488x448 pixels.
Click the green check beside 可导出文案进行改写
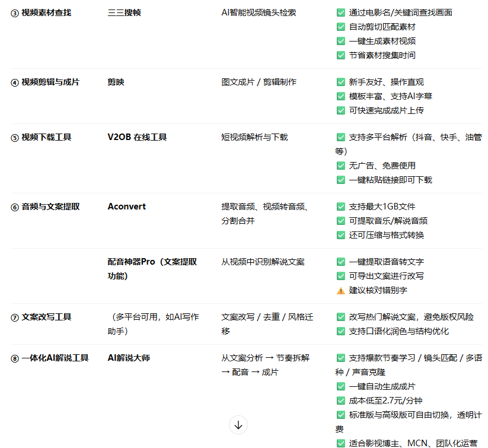(x=341, y=276)
